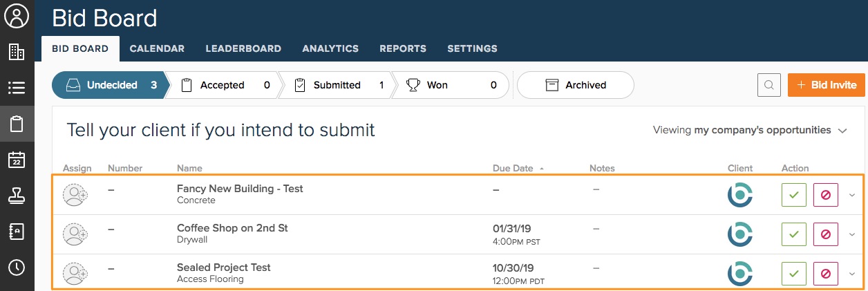
Task: Click the search magnifier icon
Action: [x=768, y=85]
